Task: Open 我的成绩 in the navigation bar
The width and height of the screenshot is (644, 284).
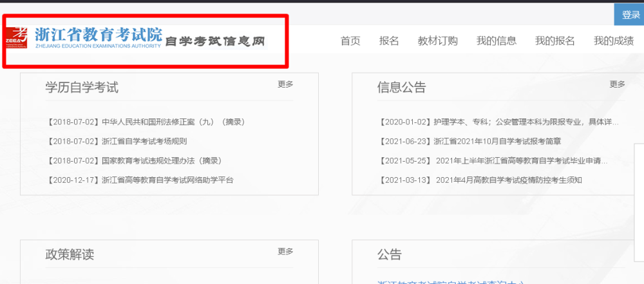Action: tap(613, 41)
